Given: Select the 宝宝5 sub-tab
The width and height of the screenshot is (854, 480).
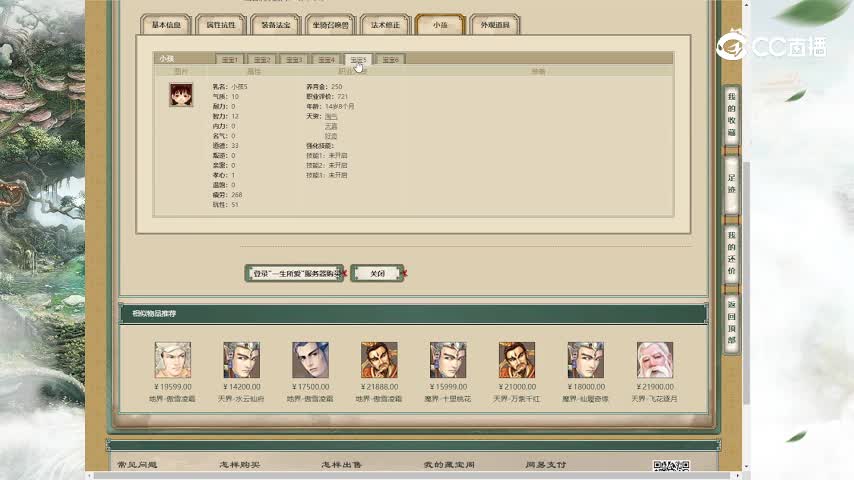Looking at the screenshot, I should click(x=358, y=59).
